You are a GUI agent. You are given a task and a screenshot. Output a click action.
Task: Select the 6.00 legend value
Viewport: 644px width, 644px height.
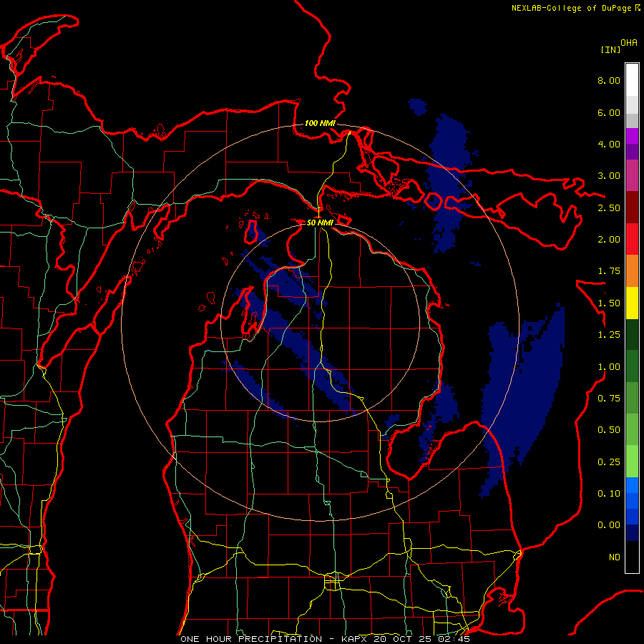(609, 112)
